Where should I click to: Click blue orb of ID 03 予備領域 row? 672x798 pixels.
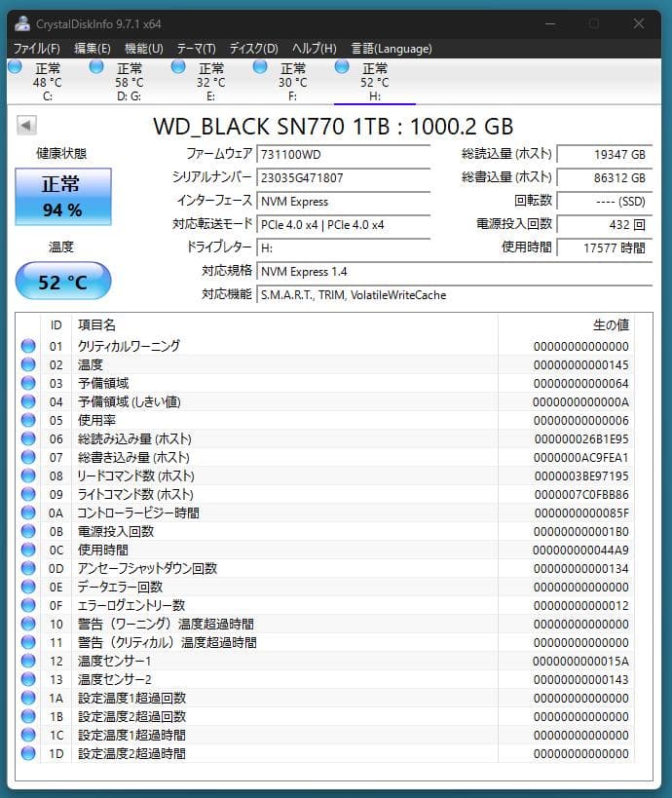28,383
